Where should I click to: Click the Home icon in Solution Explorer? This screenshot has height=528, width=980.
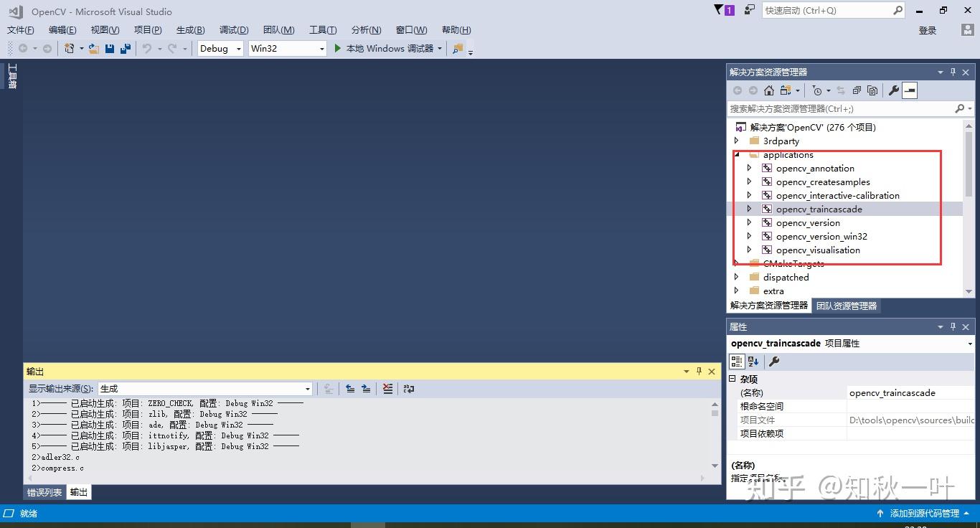coord(769,90)
